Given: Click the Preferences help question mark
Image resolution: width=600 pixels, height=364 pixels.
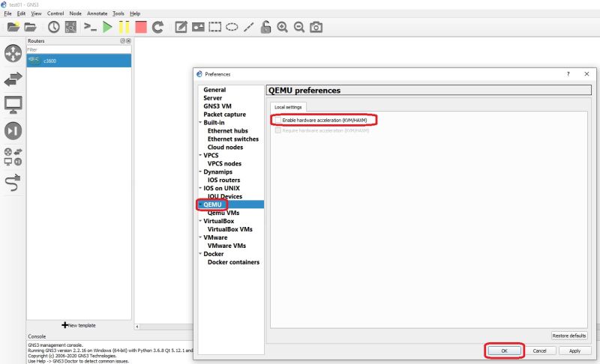Looking at the screenshot, I should coord(568,74).
